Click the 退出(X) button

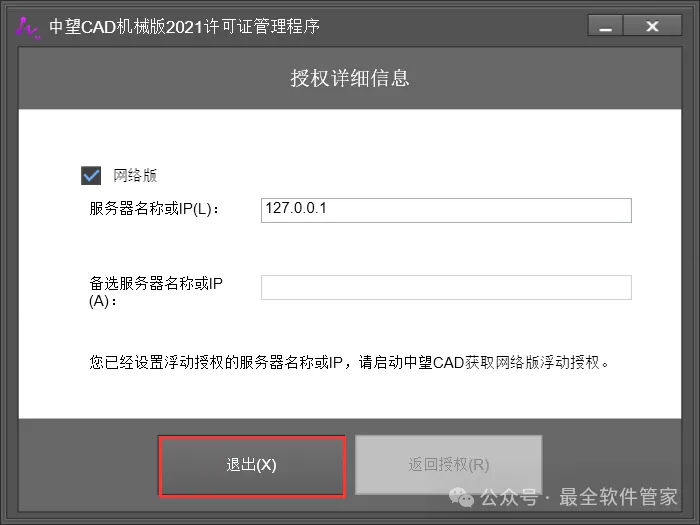[252, 466]
